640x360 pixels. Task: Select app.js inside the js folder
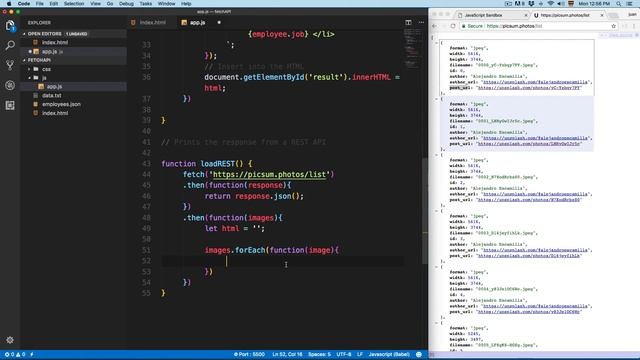54,87
